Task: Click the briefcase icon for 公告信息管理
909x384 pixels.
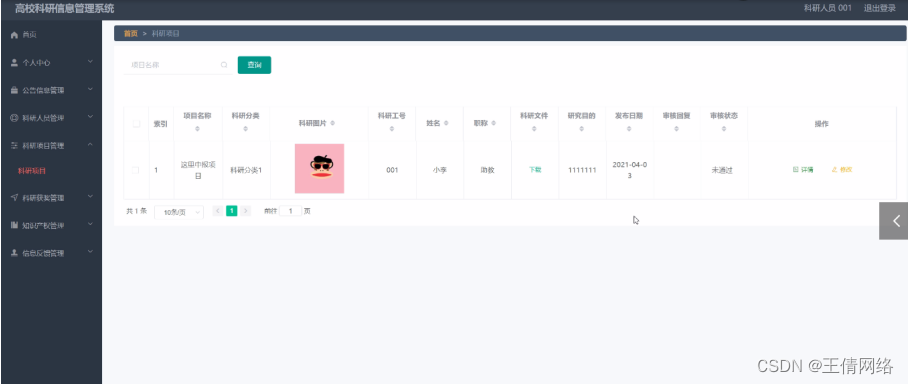Action: (x=14, y=90)
